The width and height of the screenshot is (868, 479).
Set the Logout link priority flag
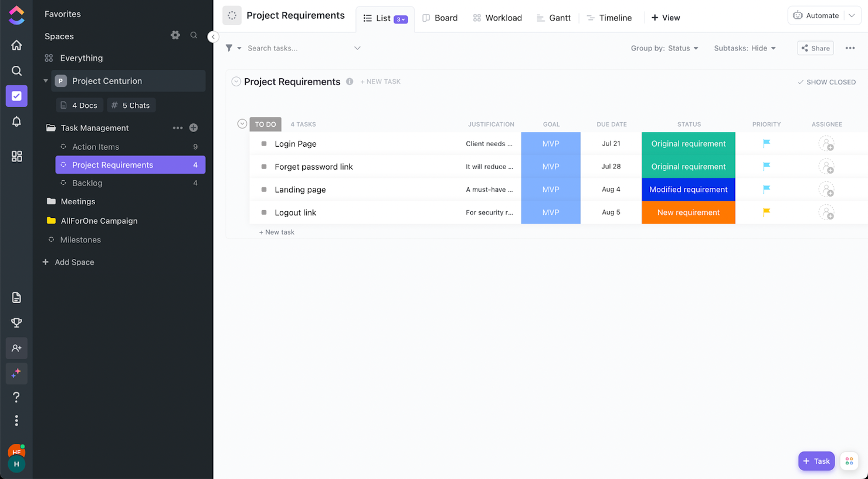point(766,212)
